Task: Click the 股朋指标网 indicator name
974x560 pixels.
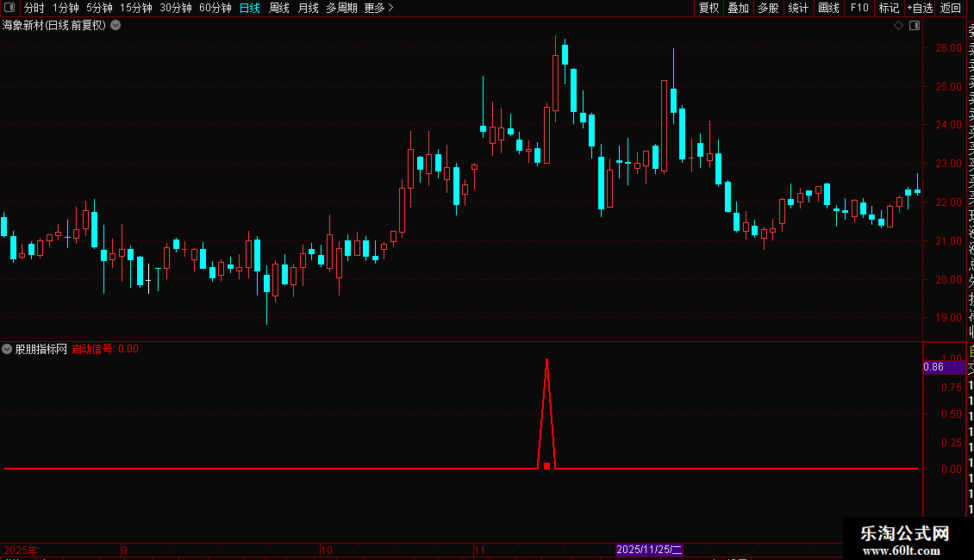Action: (x=41, y=350)
